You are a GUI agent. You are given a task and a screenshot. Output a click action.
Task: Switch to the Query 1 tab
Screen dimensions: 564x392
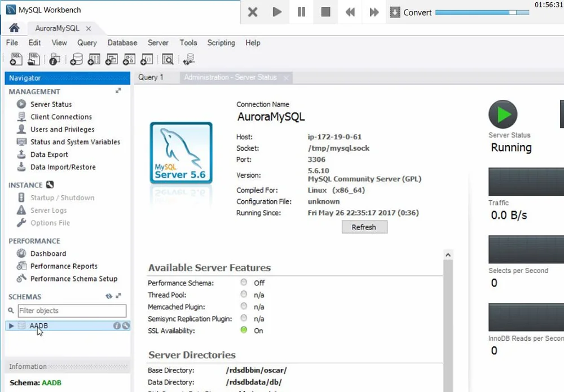151,77
